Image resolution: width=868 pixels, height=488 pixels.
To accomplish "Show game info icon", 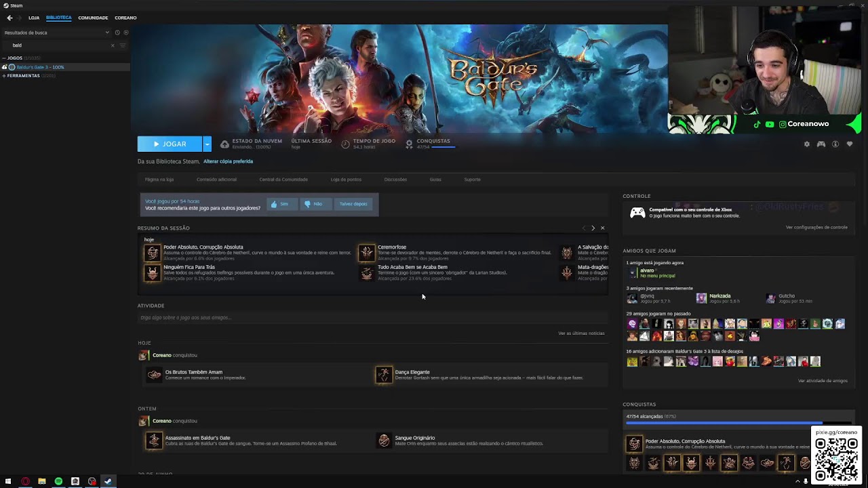I will 835,144.
